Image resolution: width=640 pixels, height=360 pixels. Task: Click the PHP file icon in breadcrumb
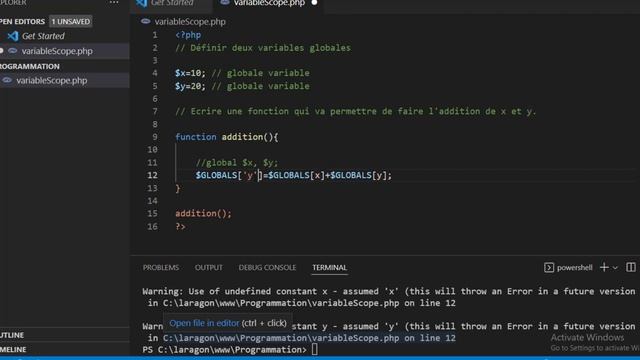click(146, 21)
